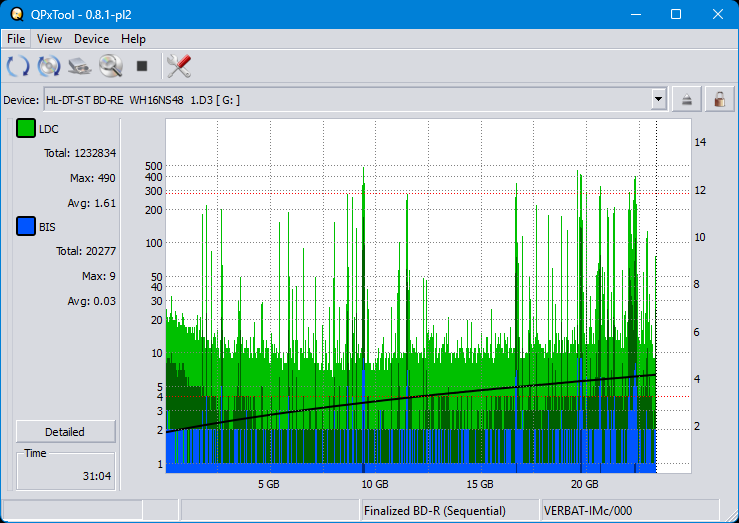
Task: Open the Device menu
Action: [x=91, y=39]
